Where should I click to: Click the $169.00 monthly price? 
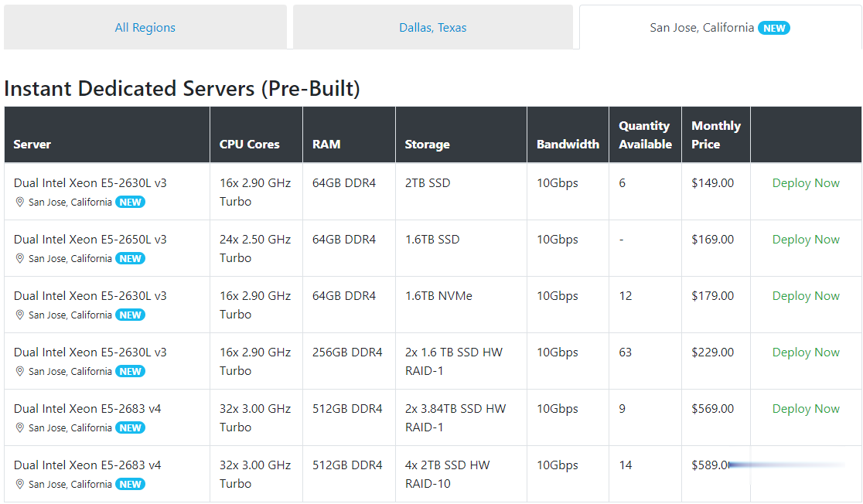point(713,240)
